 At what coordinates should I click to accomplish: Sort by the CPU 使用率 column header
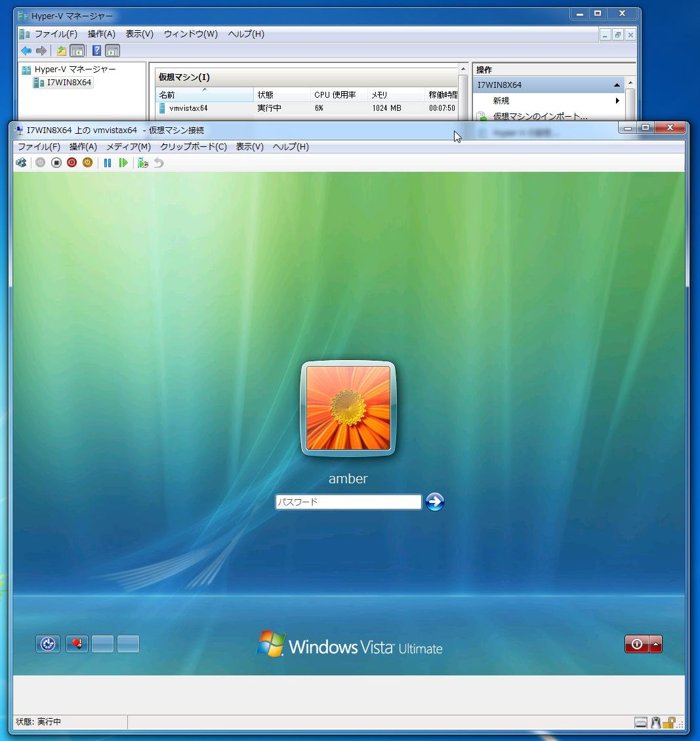pyautogui.click(x=339, y=95)
